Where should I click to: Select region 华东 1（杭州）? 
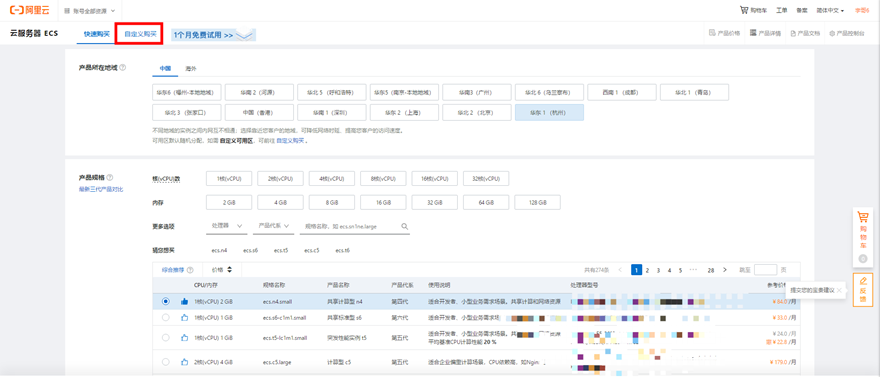click(x=549, y=112)
